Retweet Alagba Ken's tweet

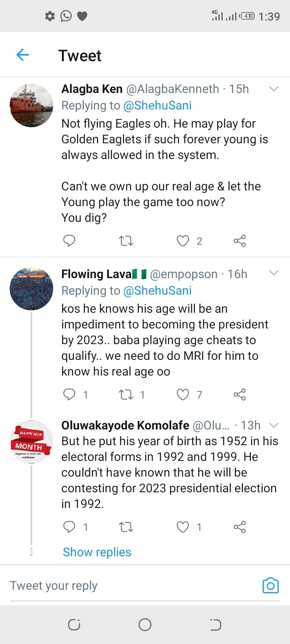126,241
